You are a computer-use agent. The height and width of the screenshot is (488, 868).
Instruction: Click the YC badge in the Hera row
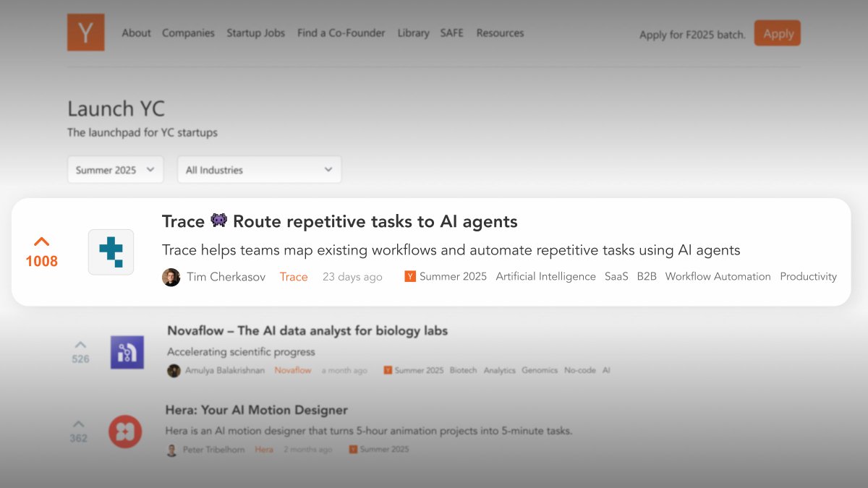pos(353,449)
